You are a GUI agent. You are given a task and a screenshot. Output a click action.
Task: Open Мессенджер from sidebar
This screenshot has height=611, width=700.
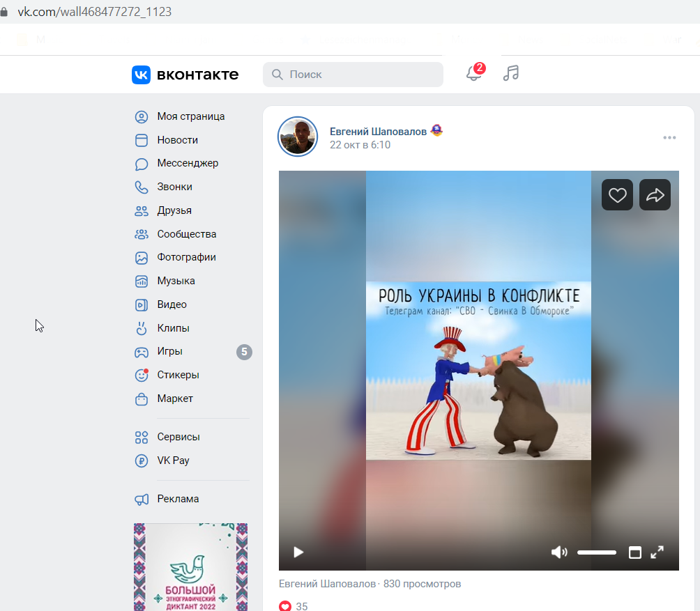[x=188, y=163]
